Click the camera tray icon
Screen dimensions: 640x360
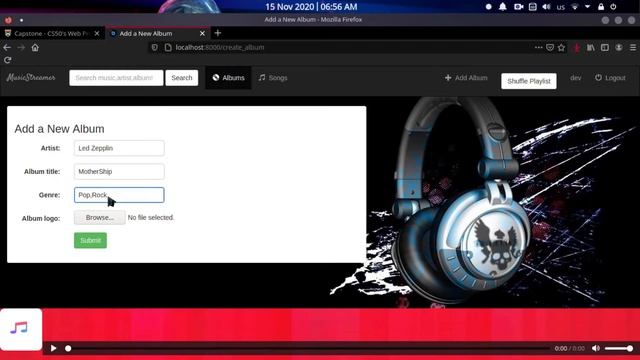point(518,7)
